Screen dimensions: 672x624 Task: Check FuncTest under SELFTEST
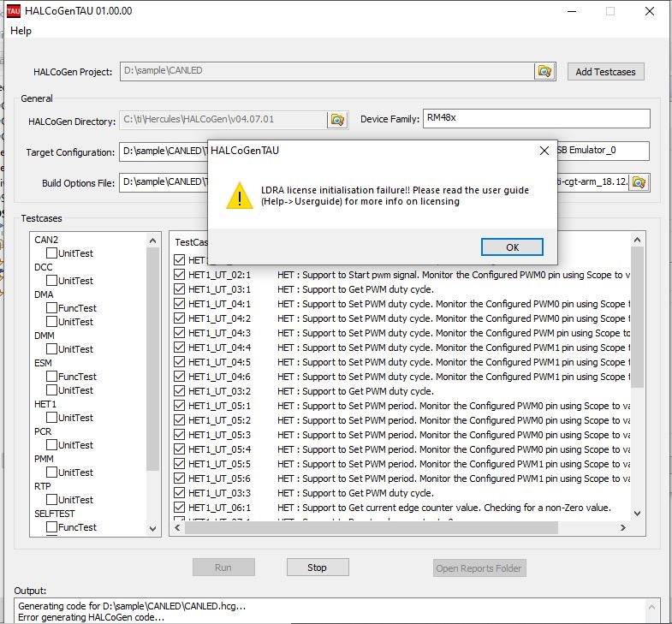[x=51, y=527]
